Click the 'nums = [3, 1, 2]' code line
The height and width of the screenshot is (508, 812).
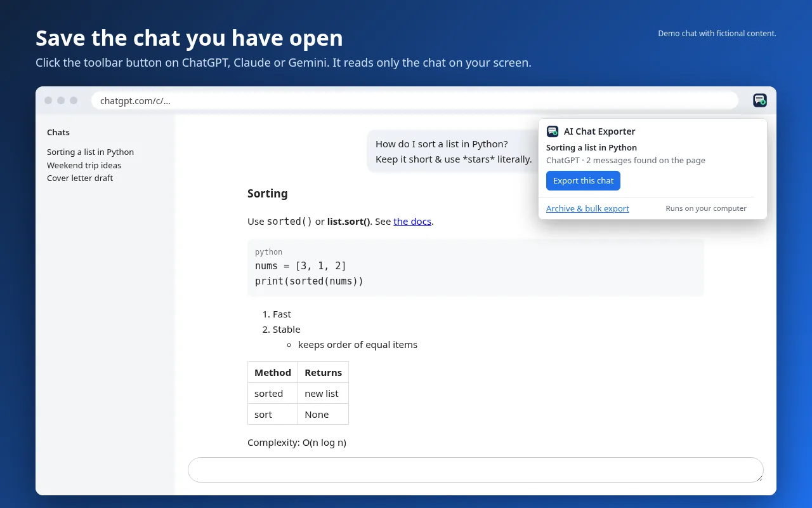pyautogui.click(x=301, y=266)
